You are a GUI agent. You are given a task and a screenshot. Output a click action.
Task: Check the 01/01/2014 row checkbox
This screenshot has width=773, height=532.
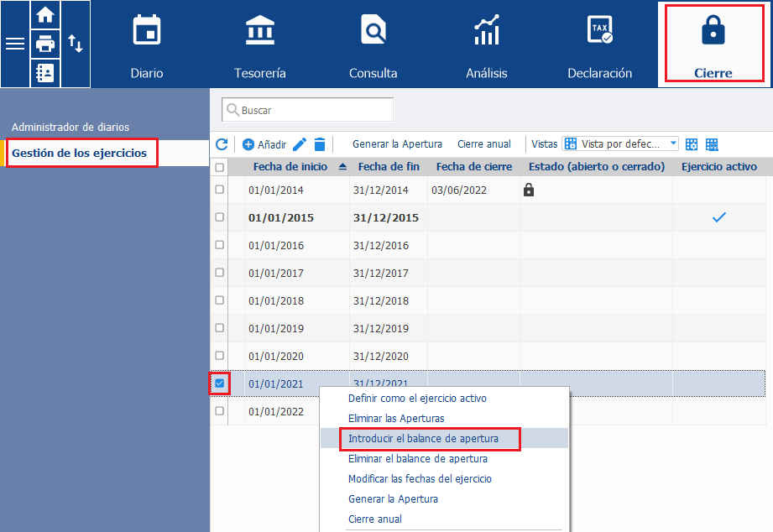point(220,190)
